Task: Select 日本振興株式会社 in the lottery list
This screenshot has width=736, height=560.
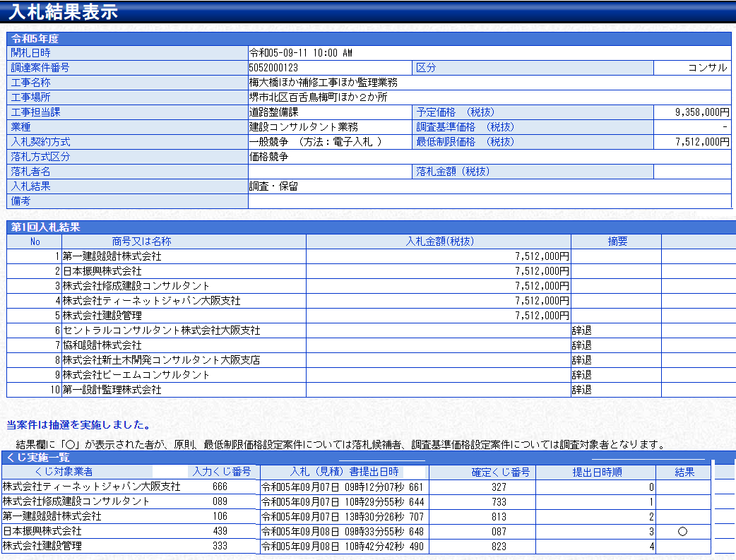Action: (42, 531)
